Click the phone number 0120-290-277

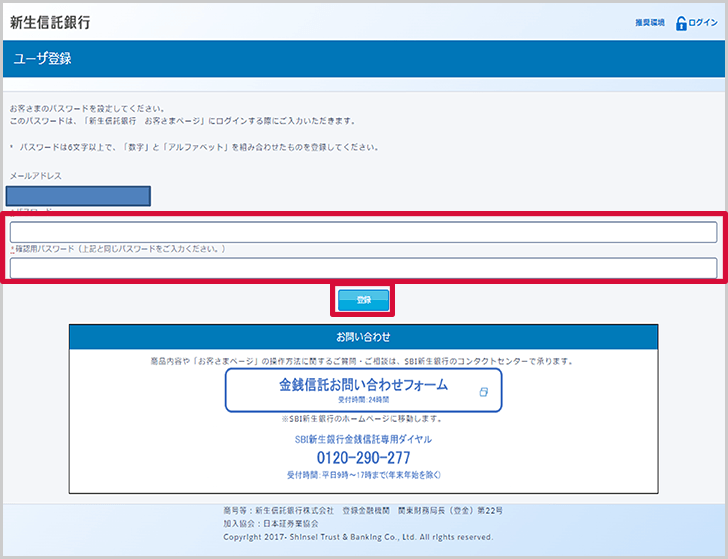[x=363, y=457]
